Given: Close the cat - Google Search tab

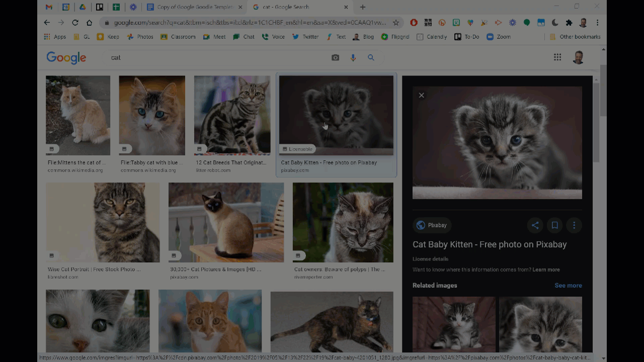Looking at the screenshot, I should [346, 7].
